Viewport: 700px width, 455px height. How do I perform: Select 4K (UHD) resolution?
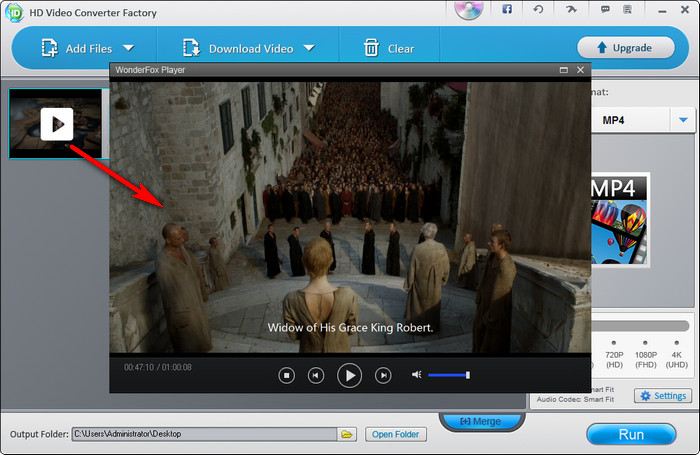coord(676,355)
